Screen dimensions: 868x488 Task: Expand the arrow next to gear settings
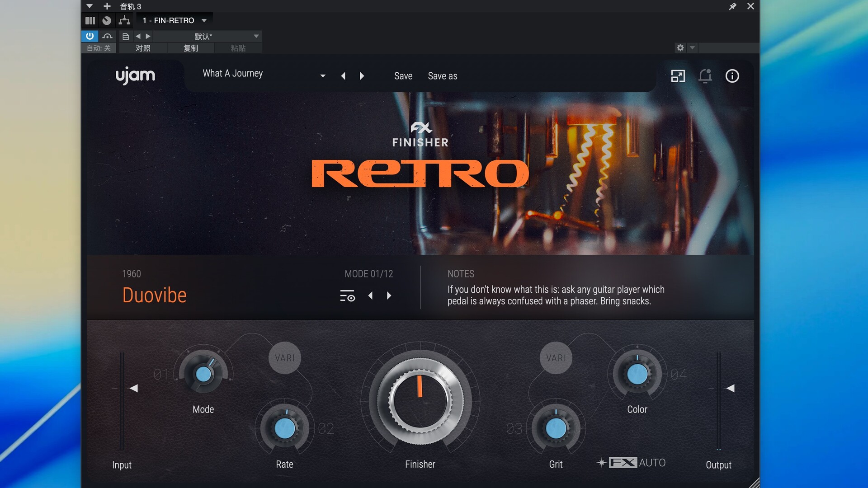692,47
